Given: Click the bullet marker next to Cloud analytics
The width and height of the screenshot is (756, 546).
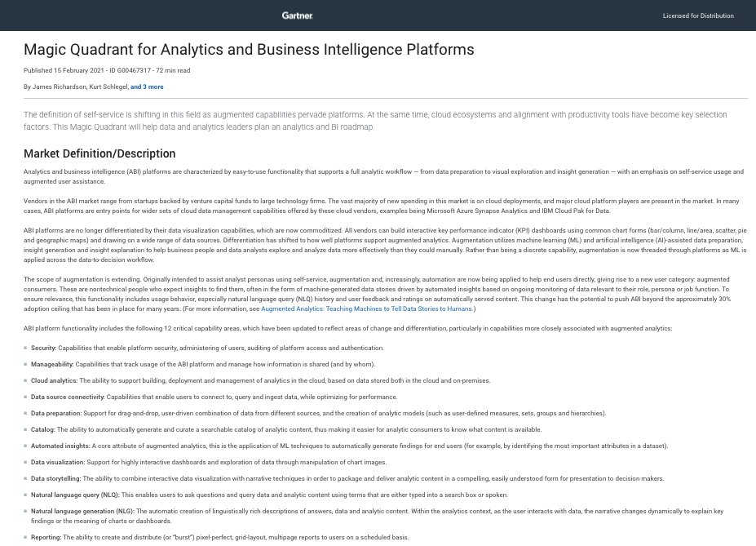Looking at the screenshot, I should point(25,380).
